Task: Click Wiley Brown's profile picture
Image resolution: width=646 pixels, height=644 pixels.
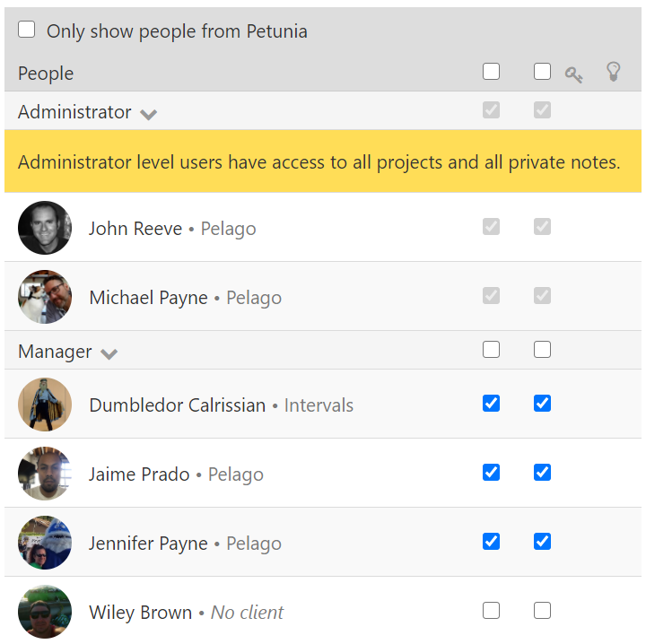Action: point(45,612)
